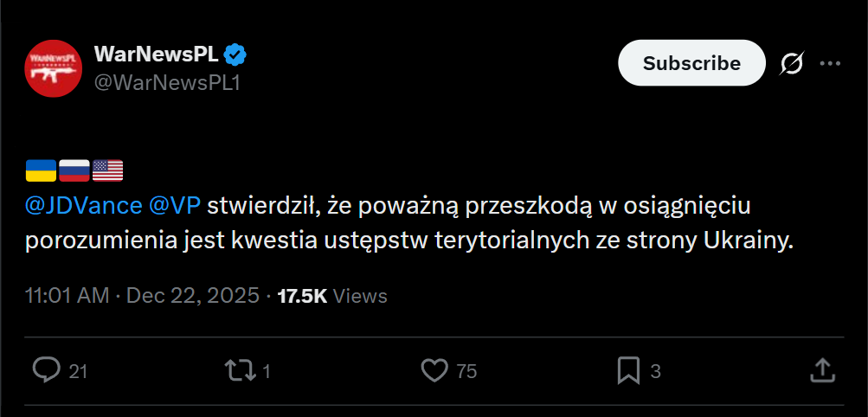Bookmark this post with the bookmark icon
Viewport: 868px width, 417px height.
[x=628, y=370]
